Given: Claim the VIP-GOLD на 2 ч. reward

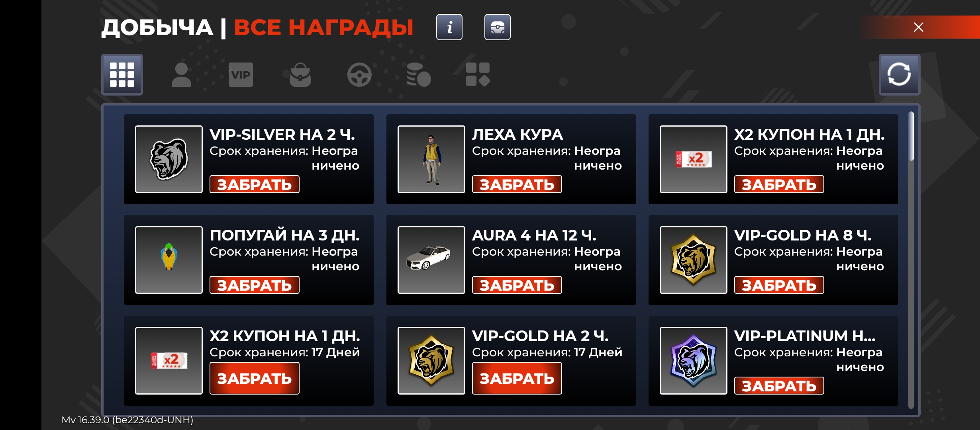Looking at the screenshot, I should pos(517,378).
